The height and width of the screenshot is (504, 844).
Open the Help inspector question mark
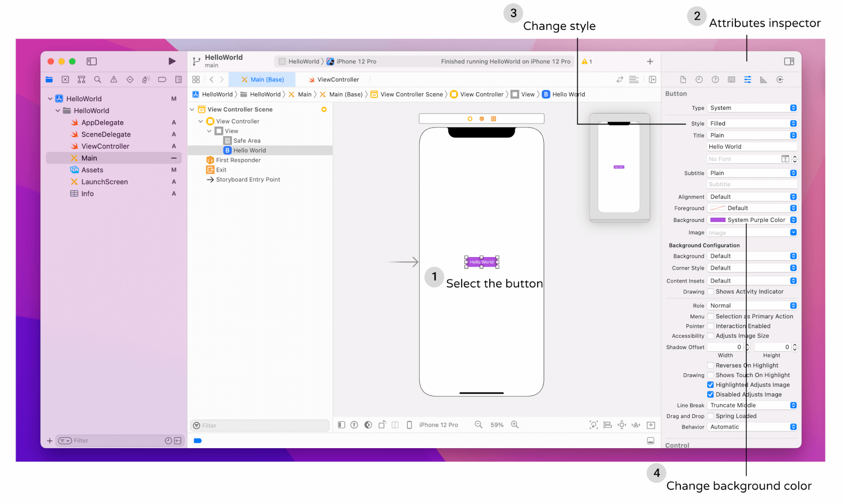(x=715, y=80)
